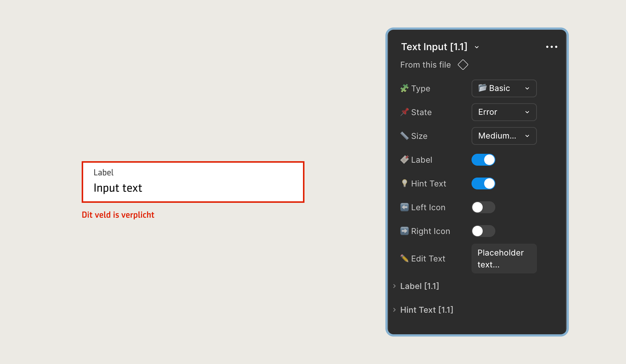Click the left arrow icon beside Left Icon
This screenshot has height=364, width=626.
[405, 207]
